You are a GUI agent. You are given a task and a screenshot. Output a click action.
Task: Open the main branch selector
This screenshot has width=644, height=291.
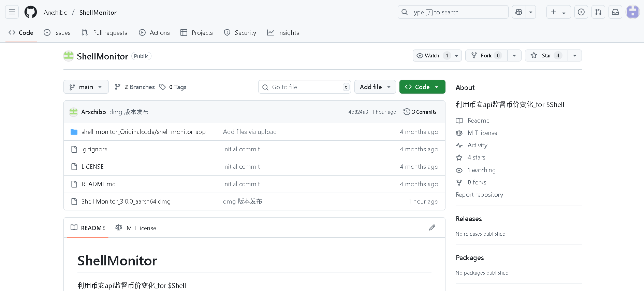pos(86,87)
